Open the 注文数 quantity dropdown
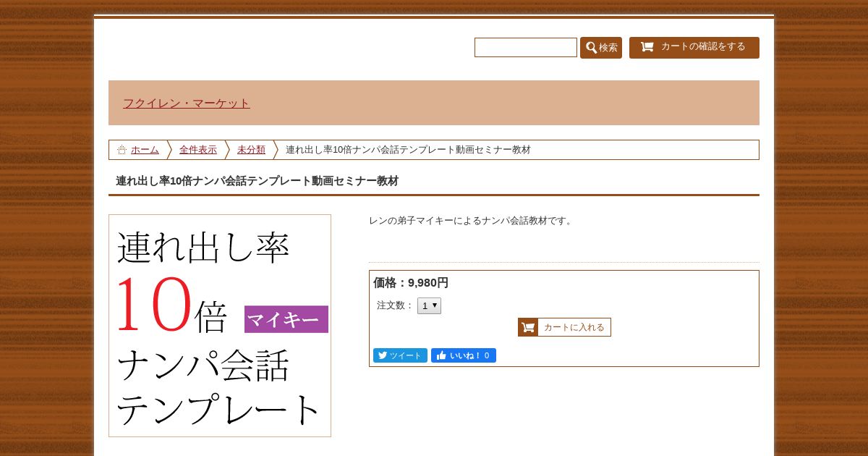Image resolution: width=868 pixels, height=456 pixels. [x=429, y=305]
